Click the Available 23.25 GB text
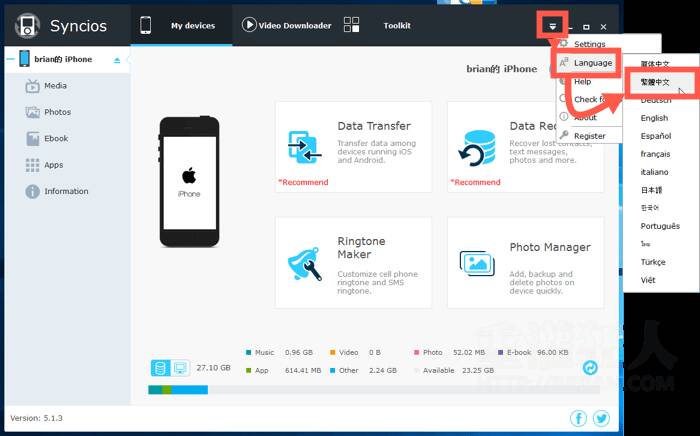Screen dimensions: 700x436 click(x=458, y=370)
